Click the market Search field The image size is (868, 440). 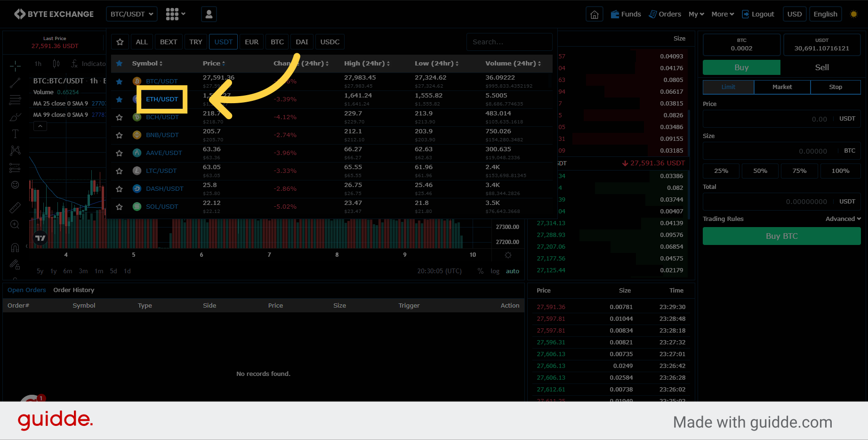[509, 42]
